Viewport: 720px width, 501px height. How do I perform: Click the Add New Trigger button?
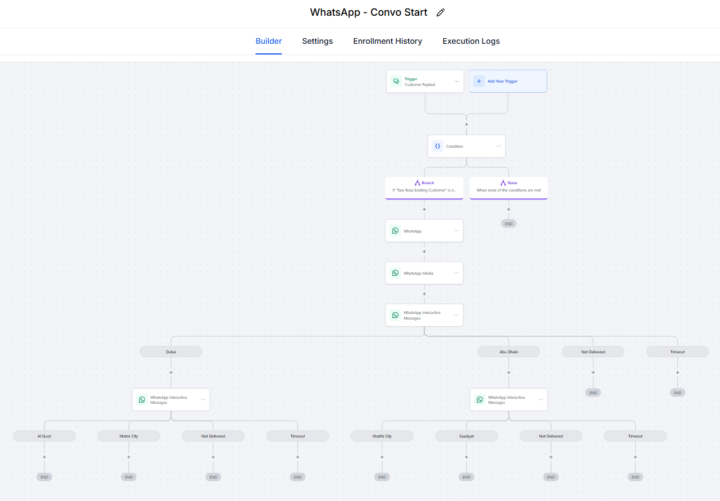[x=508, y=81]
